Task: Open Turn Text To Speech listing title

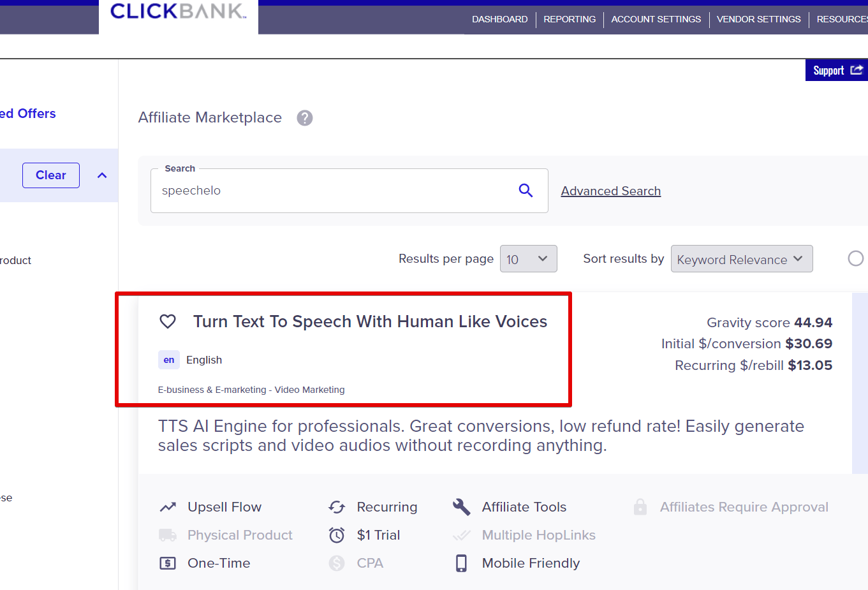Action: [370, 321]
